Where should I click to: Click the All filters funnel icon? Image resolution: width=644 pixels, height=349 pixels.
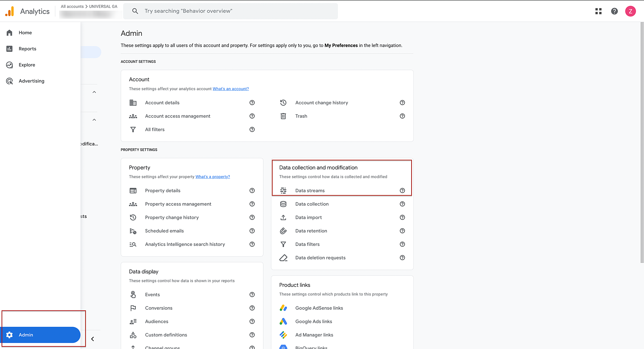[x=133, y=130]
